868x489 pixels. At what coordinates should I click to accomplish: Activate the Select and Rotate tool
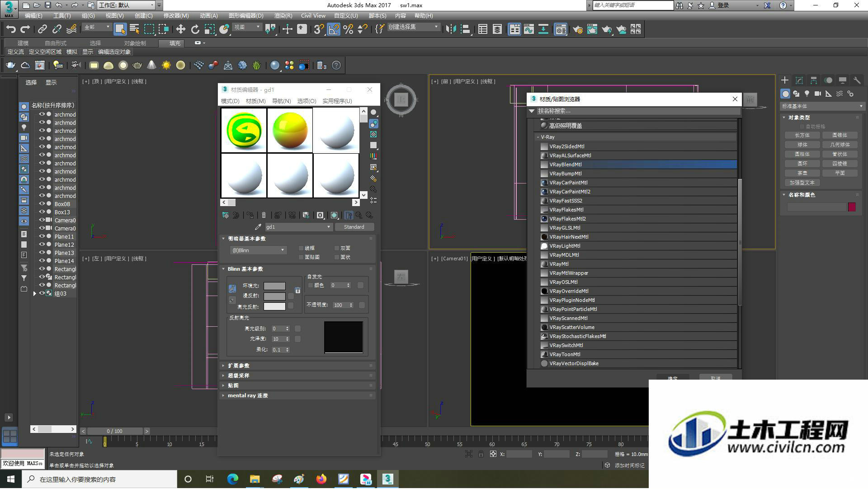pyautogui.click(x=195, y=29)
